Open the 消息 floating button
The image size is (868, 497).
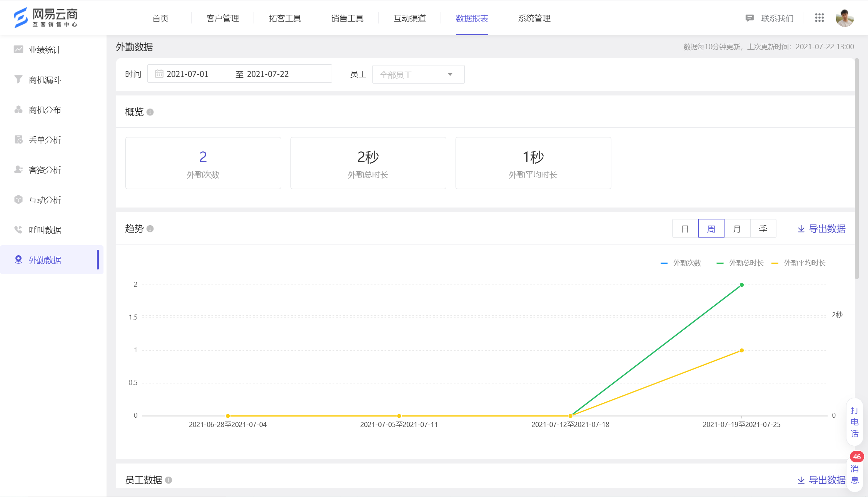point(855,474)
